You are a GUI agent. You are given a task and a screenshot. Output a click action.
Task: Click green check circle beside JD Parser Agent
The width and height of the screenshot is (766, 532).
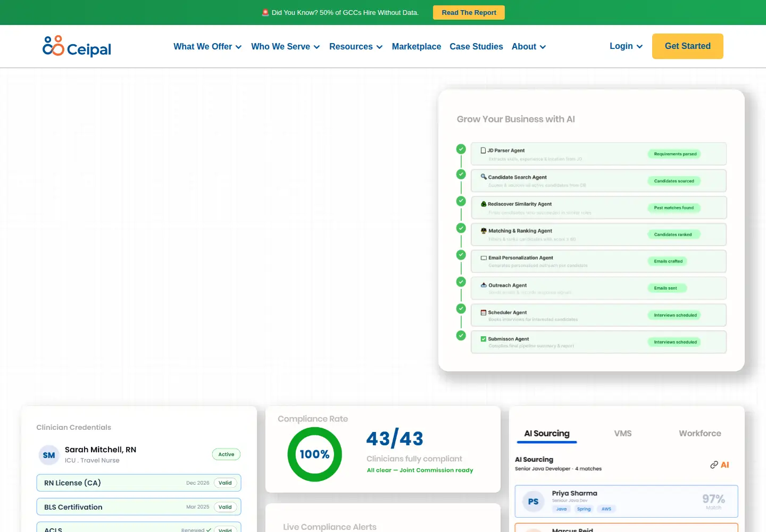(x=461, y=149)
